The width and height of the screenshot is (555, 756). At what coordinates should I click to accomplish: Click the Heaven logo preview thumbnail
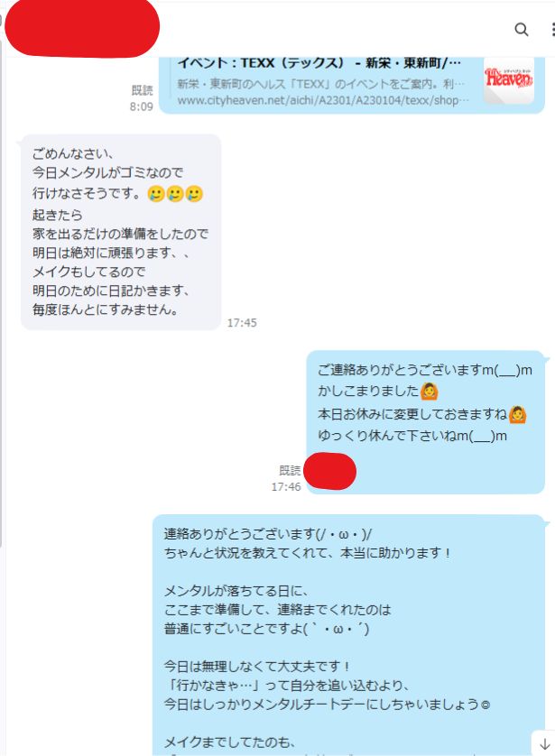509,80
